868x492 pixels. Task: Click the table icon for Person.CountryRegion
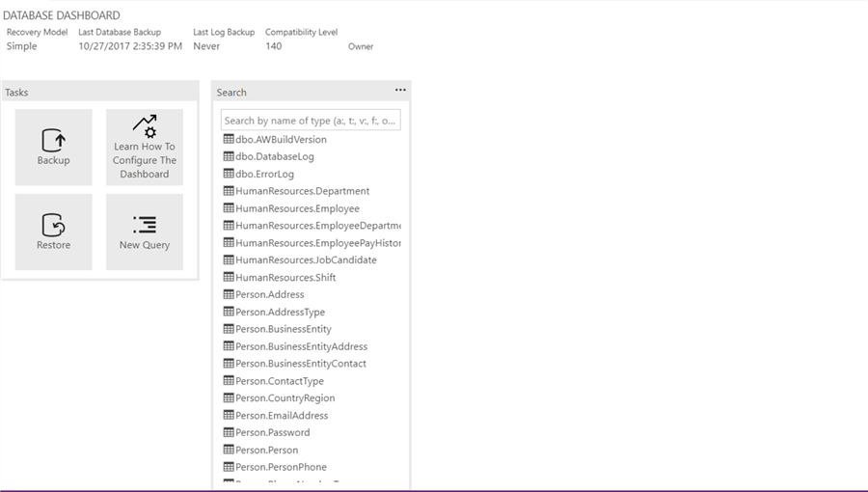(x=229, y=397)
